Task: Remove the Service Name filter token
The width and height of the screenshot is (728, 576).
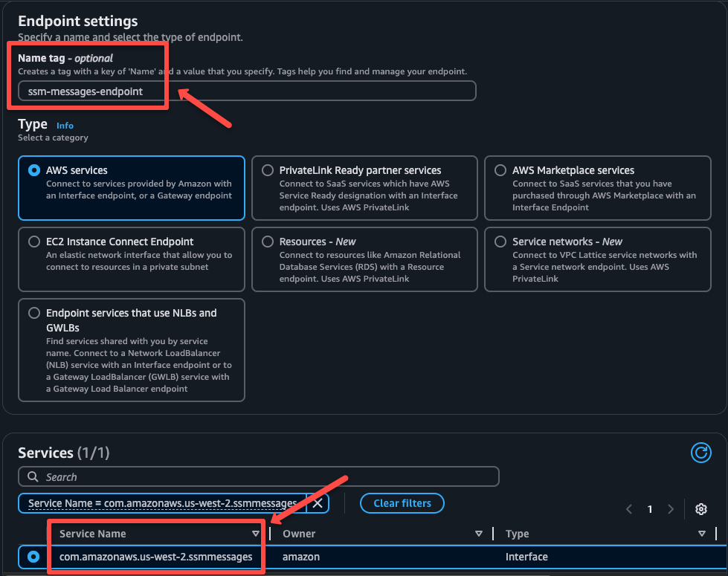Action: click(318, 503)
